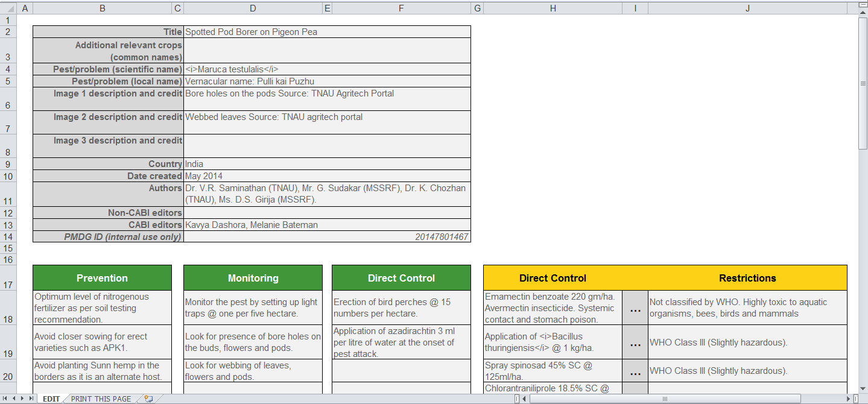Image resolution: width=868 pixels, height=404 pixels.
Task: Expand the ellipsis button beside spinosad row
Action: [635, 371]
